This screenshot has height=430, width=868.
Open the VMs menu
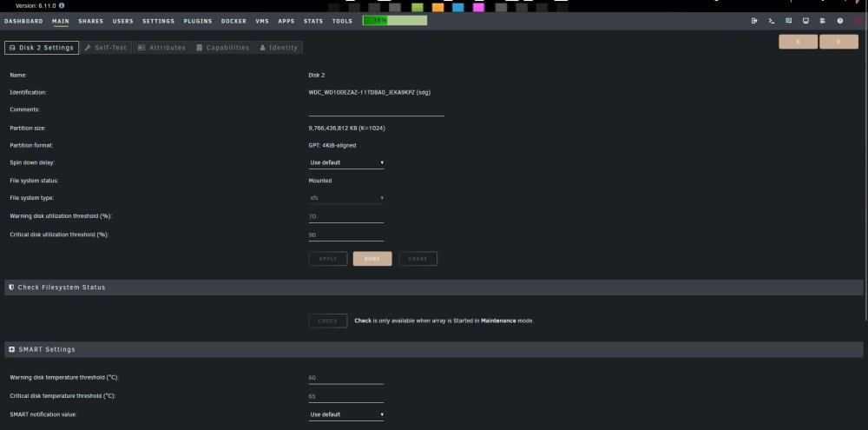coord(262,21)
